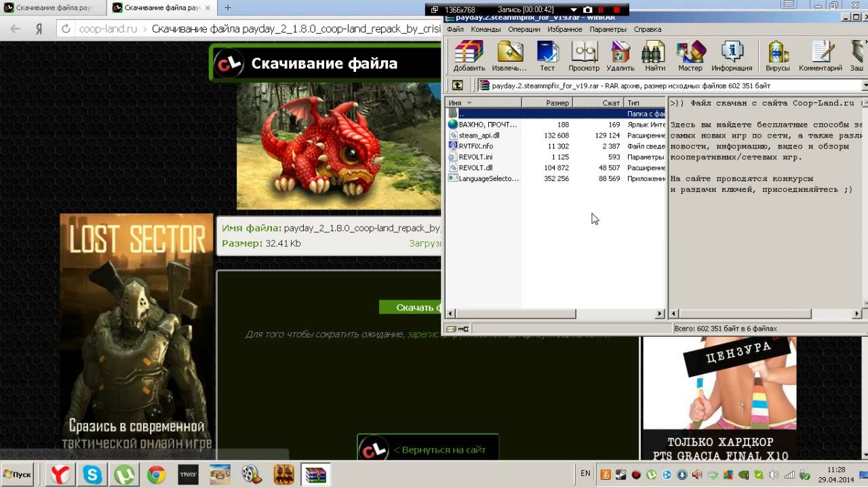Open the Просмотр (View) tool in WinRAR
This screenshot has height=488, width=868.
coord(584,56)
